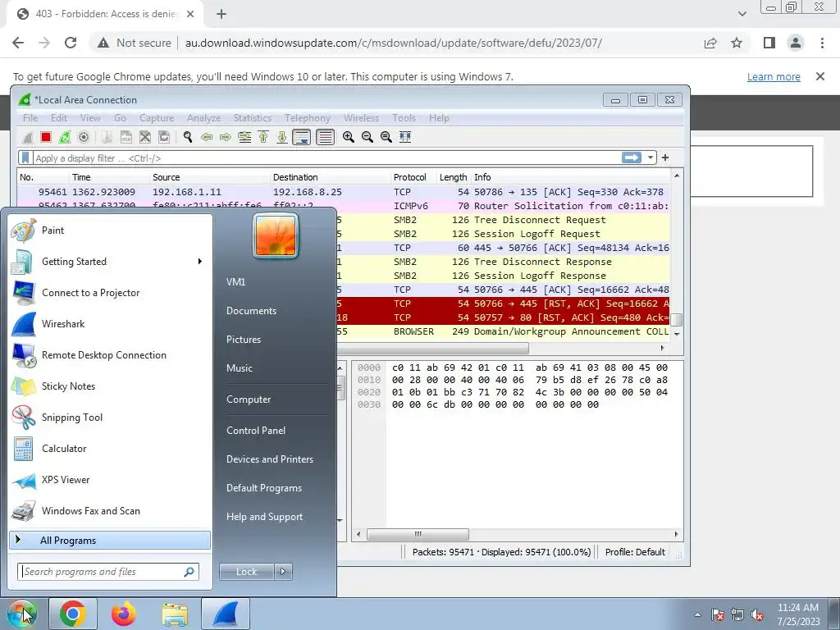The height and width of the screenshot is (630, 840).
Task: Restart the current capture in Wireshark
Action: 65,137
